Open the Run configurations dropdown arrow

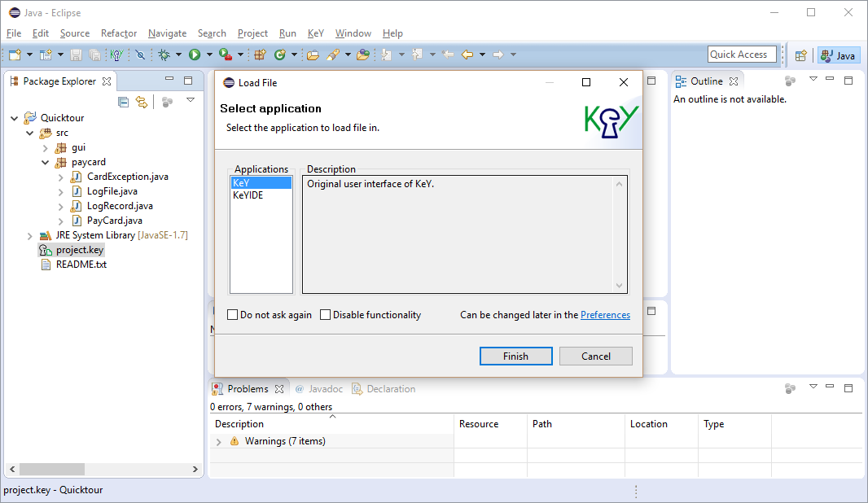tap(209, 55)
